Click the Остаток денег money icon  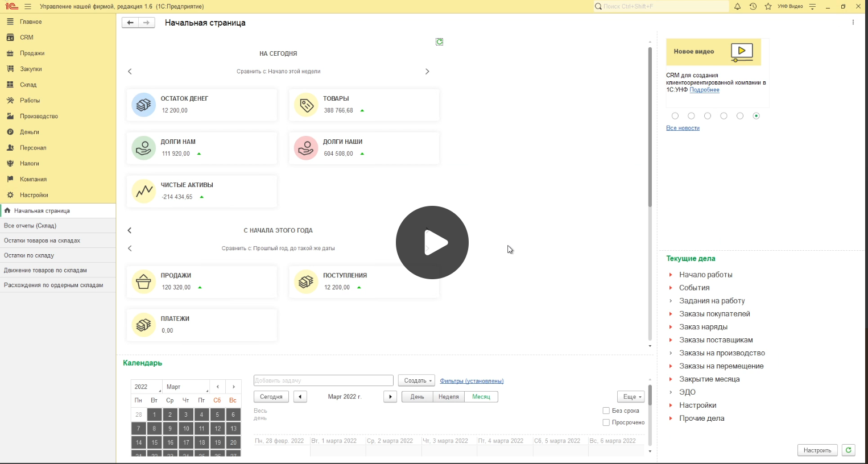[144, 105]
